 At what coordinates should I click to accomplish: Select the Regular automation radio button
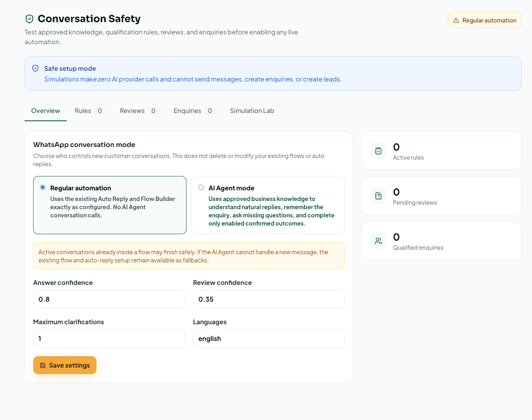[x=43, y=187]
